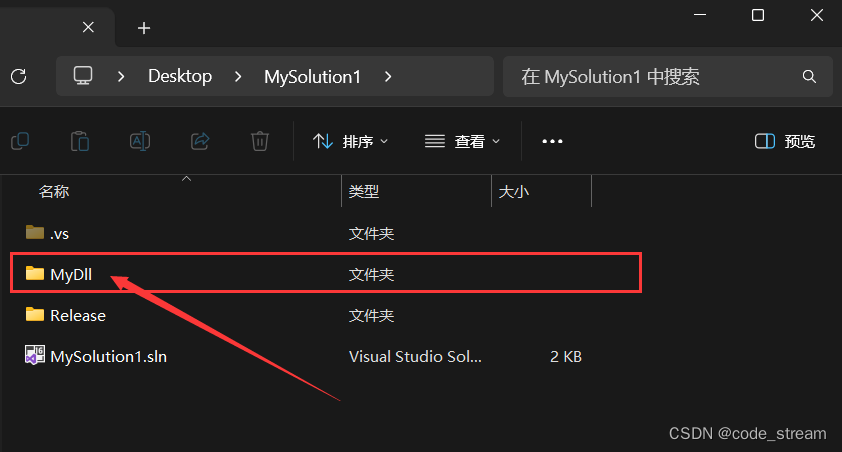Select the MySolution1.sln file icon

pos(35,355)
